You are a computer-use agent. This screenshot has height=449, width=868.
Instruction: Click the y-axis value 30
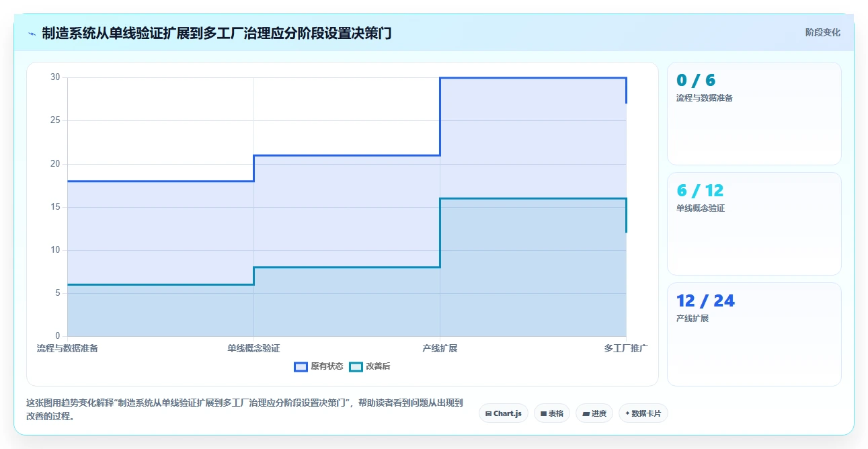[x=56, y=77]
